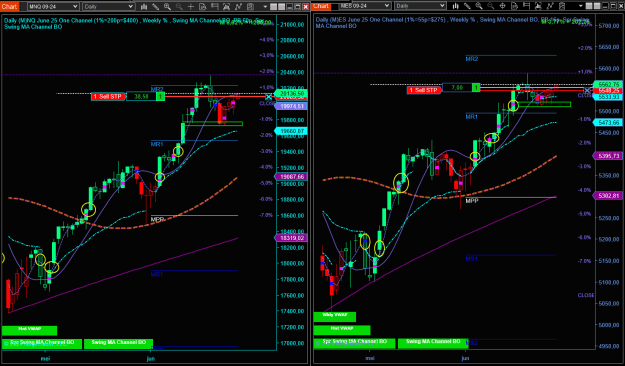Viewport: 625px width, 366px height.
Task: Select the Chart tab of MES window
Action: 321,6
